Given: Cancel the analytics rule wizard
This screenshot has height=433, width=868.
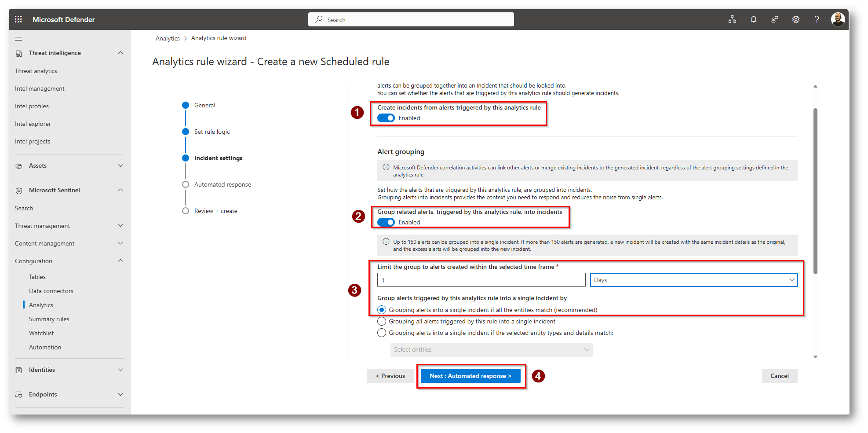Looking at the screenshot, I should tap(780, 376).
